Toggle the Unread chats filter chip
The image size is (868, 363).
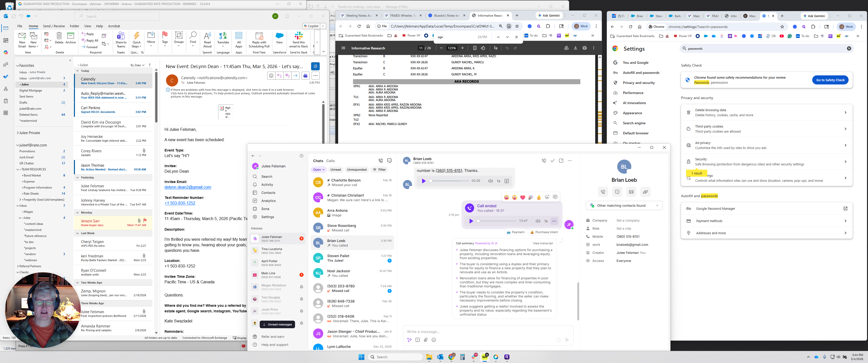click(x=335, y=170)
